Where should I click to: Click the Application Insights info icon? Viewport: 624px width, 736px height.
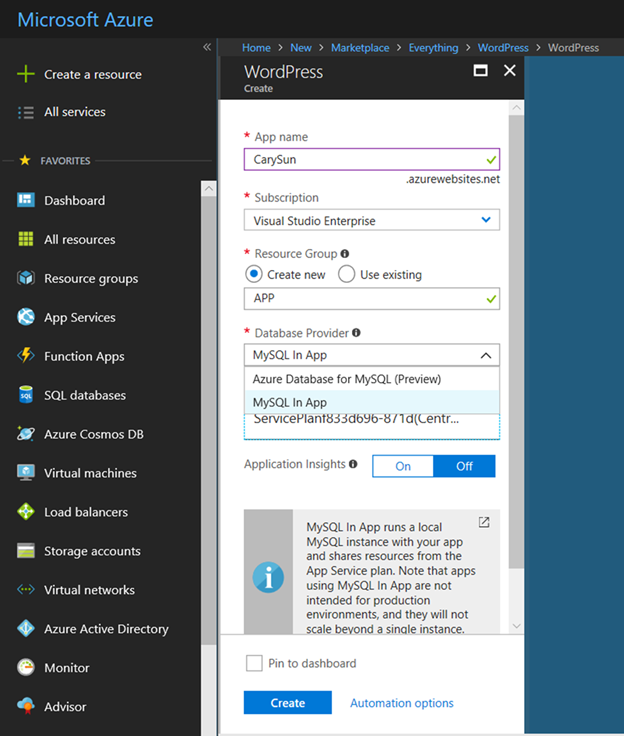[x=353, y=464]
